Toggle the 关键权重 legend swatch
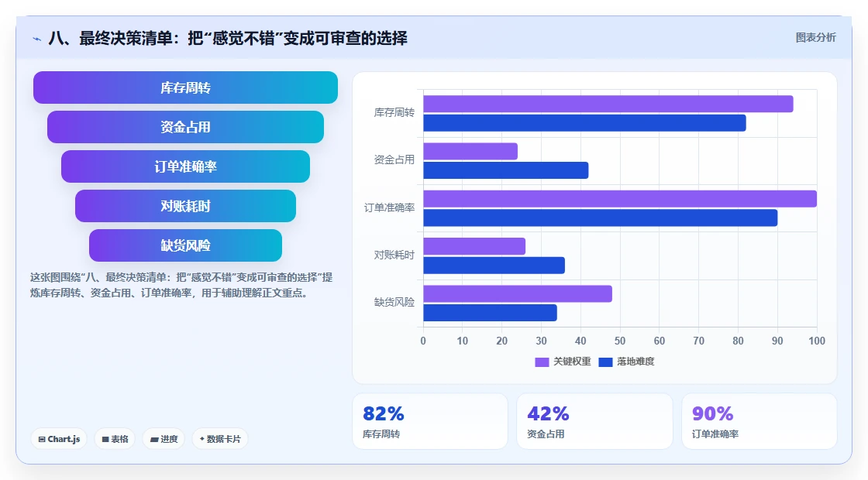Viewport: 868px width, 480px height. 542,362
